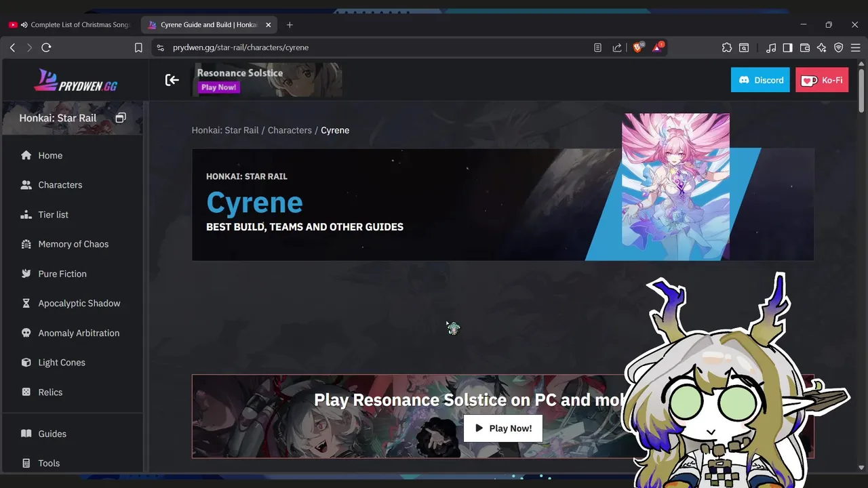Open reader mode icon in the address bar
The height and width of the screenshot is (488, 868).
point(597,47)
